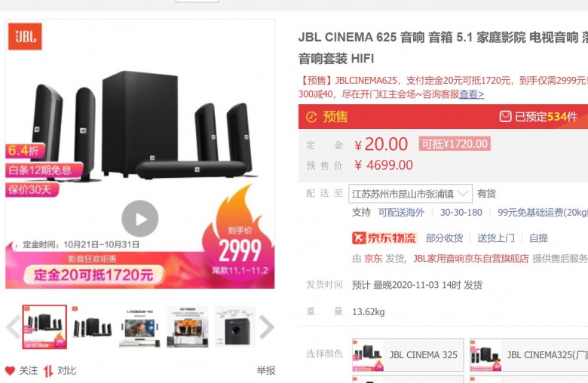This screenshot has height=383, width=588.
Task: Click the reserved 已预定 calendar icon
Action: point(505,116)
